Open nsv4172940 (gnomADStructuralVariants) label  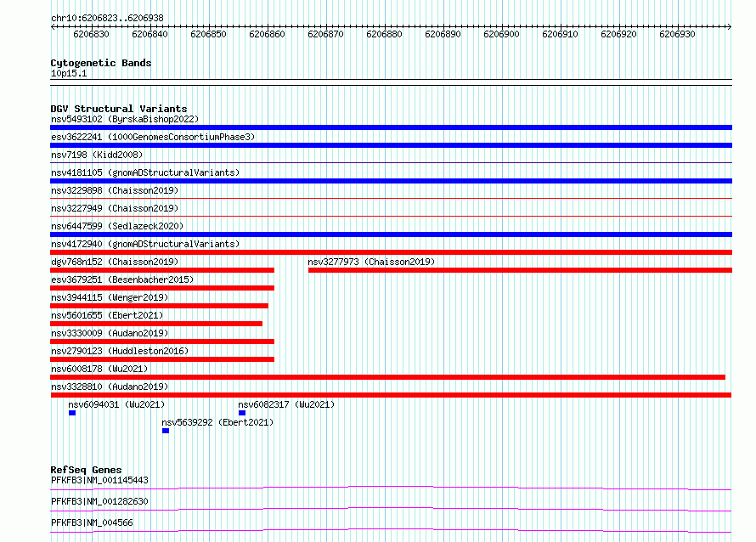coord(145,244)
